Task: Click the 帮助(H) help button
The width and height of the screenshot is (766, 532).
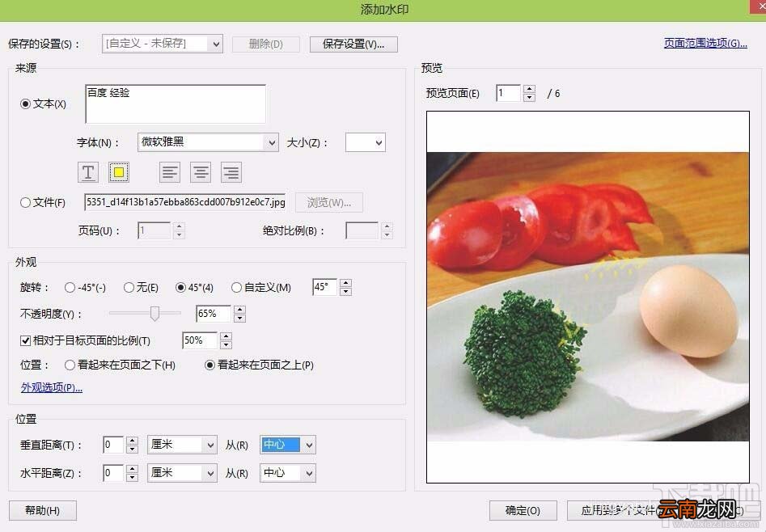Action: pyautogui.click(x=43, y=510)
